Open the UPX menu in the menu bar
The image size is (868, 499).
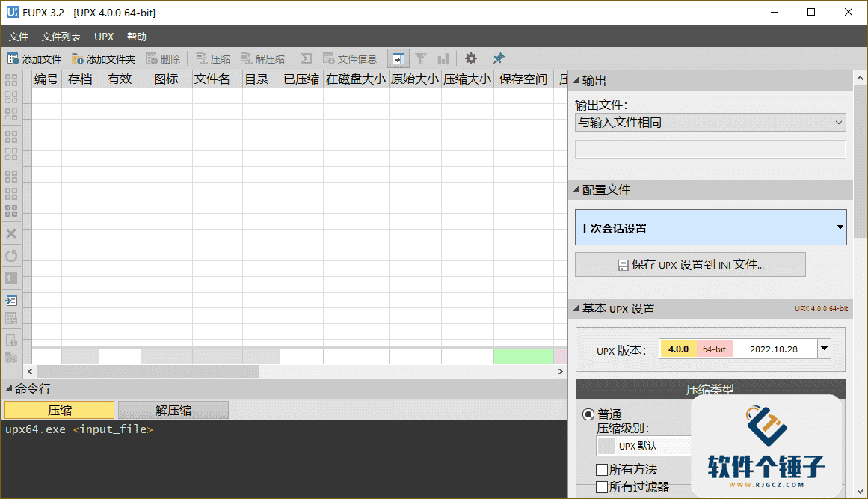(x=103, y=36)
